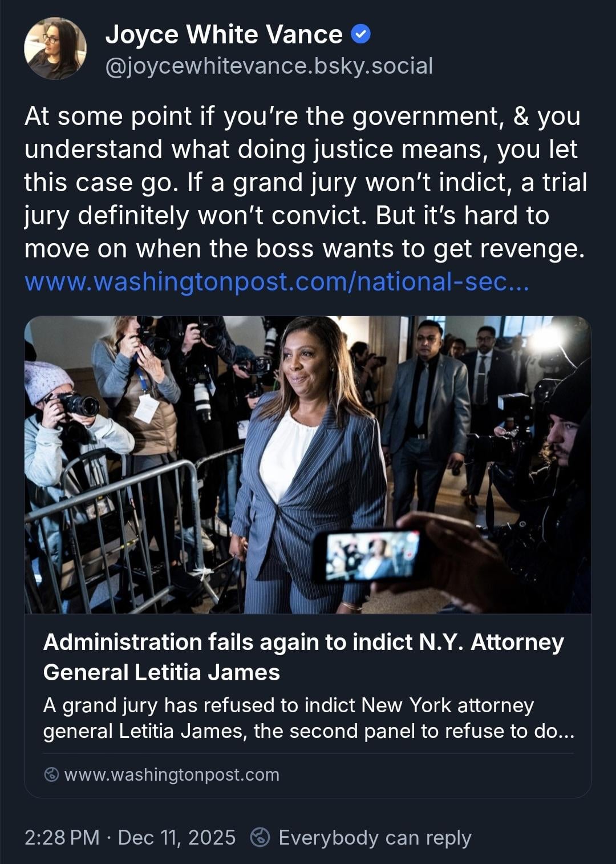616x864 pixels.
Task: Follow the washingtonpost.com/national-sec link in post
Action: coord(277,282)
